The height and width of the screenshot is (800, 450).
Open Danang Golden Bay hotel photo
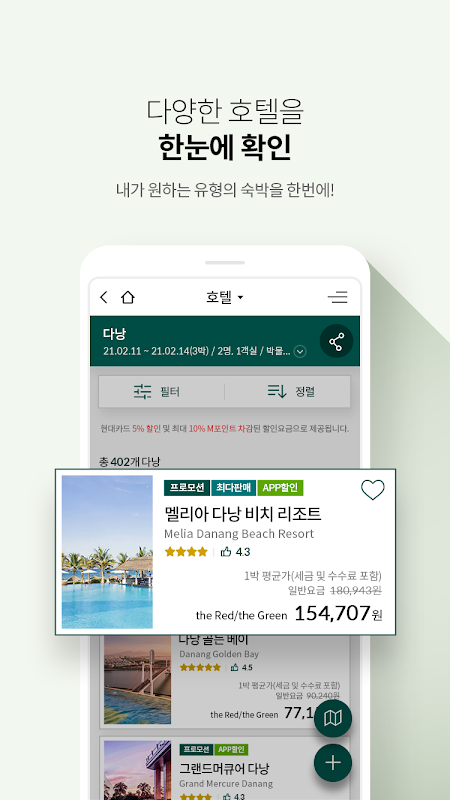click(137, 680)
